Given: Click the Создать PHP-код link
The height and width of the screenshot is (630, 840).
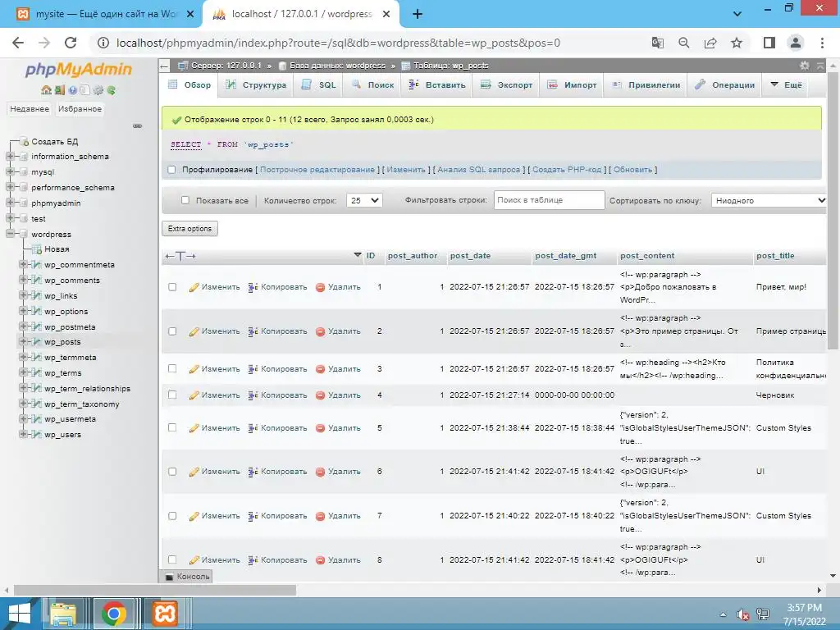Looking at the screenshot, I should (x=567, y=170).
